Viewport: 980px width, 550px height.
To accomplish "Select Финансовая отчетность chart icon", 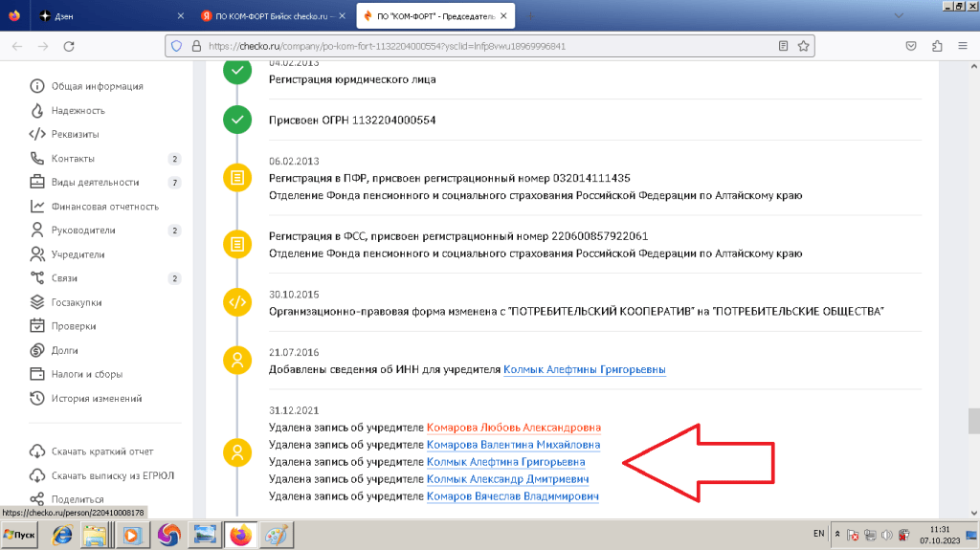I will pos(37,207).
